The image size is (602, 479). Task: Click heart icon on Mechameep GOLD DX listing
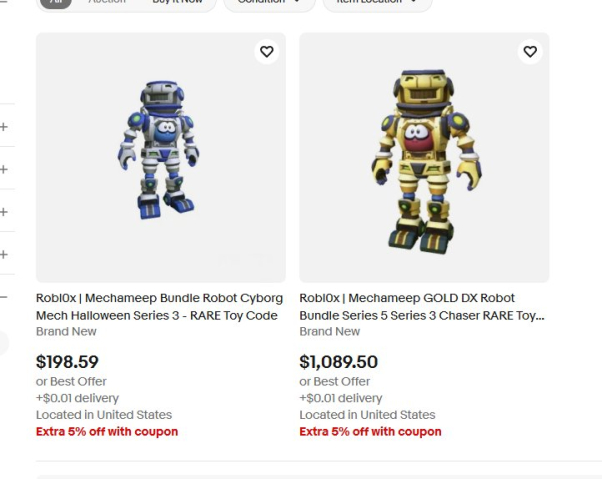point(530,51)
